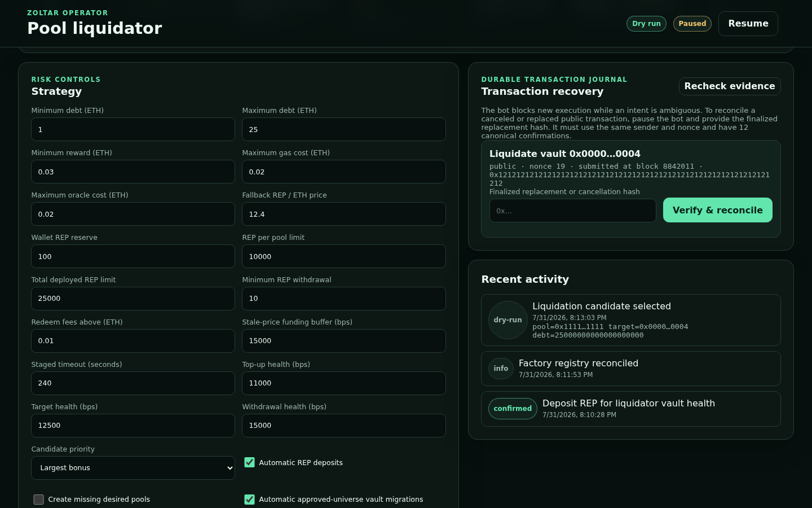812x508 pixels.
Task: Select the Top-up health (bps) field
Action: [344, 383]
